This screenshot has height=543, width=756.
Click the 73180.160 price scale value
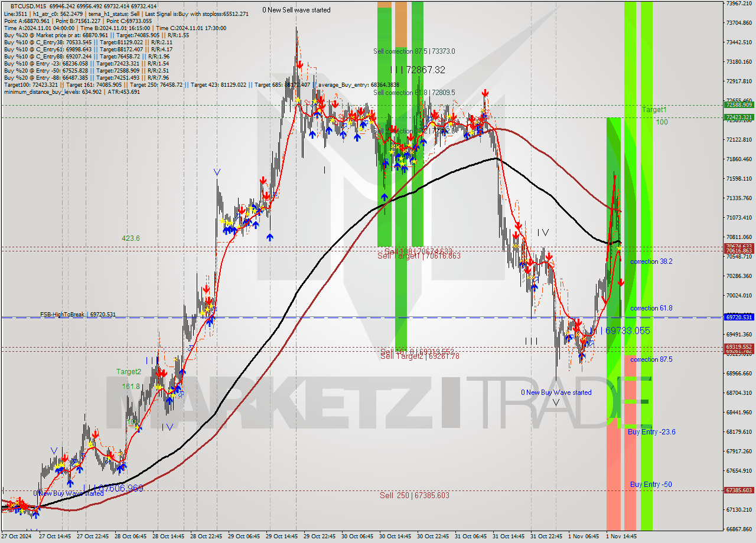[739, 61]
